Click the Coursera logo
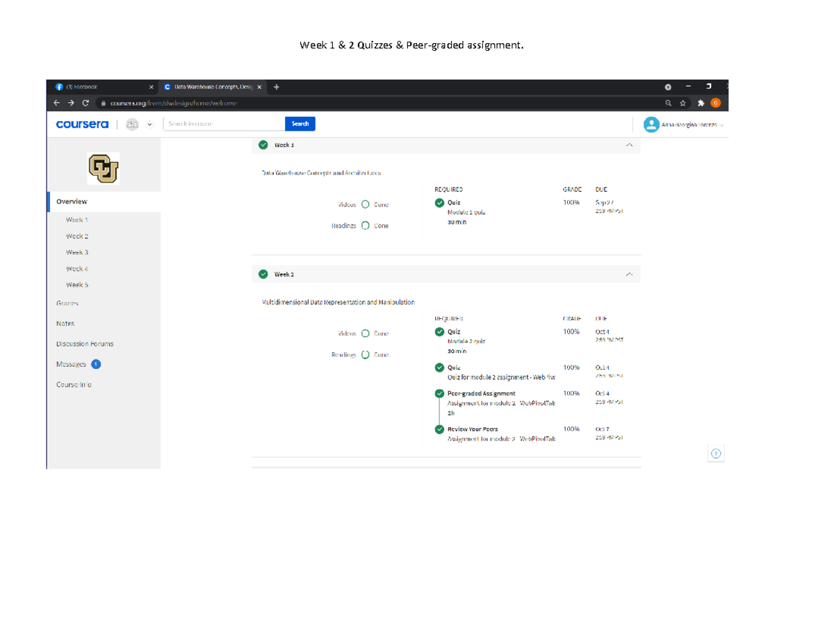Screen dimensions: 834x644 pyautogui.click(x=82, y=124)
